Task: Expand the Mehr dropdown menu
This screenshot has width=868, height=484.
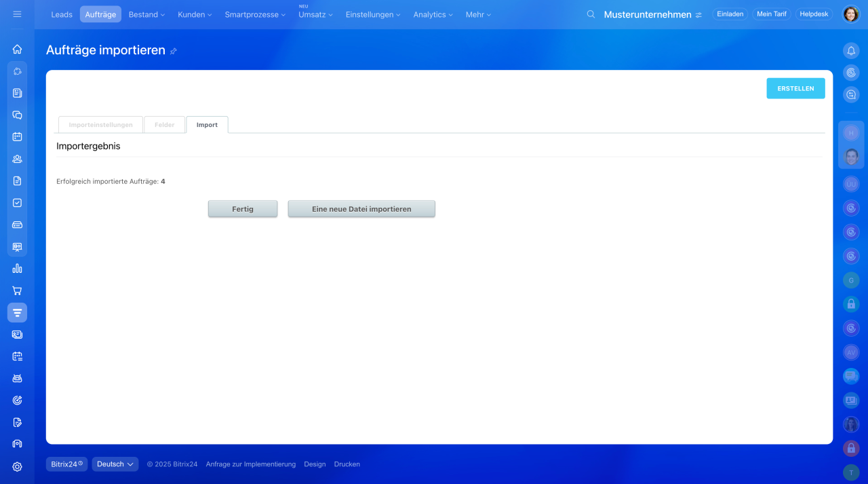Action: coord(478,14)
